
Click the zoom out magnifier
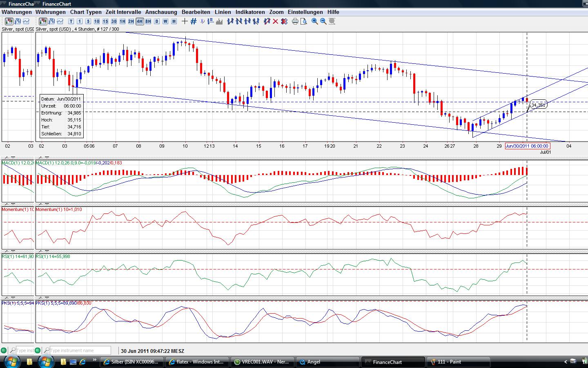323,21
